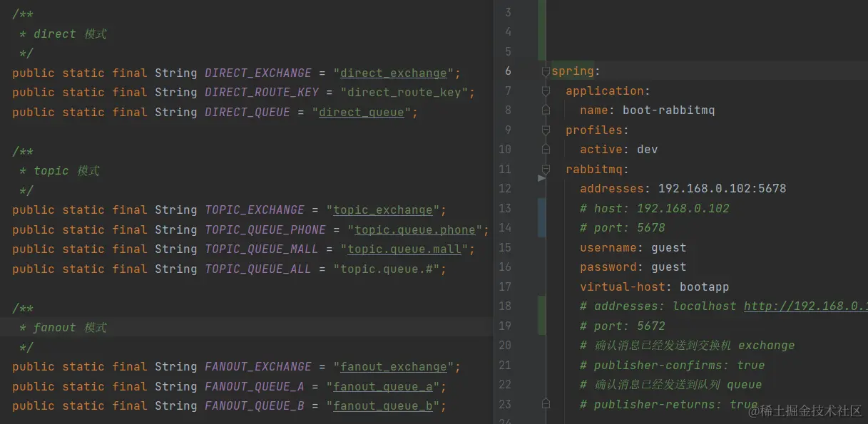Click the profiles key in YAML

click(x=594, y=130)
